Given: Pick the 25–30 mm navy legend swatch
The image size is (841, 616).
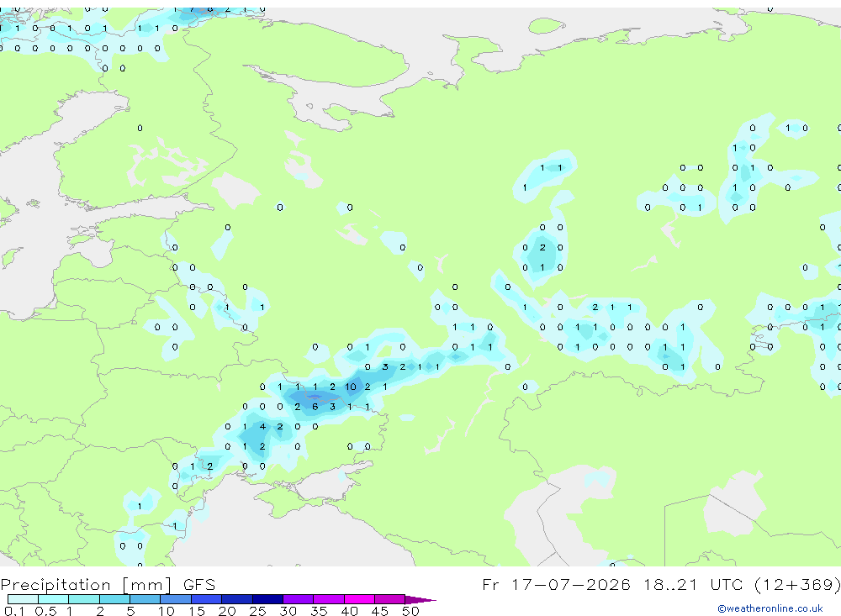Looking at the screenshot, I should point(267,599).
